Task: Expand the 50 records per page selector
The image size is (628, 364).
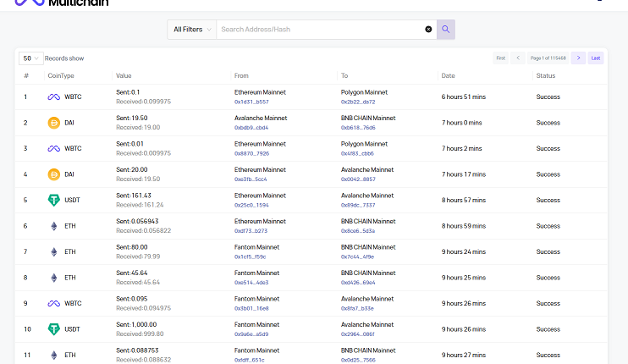Action: (x=31, y=58)
